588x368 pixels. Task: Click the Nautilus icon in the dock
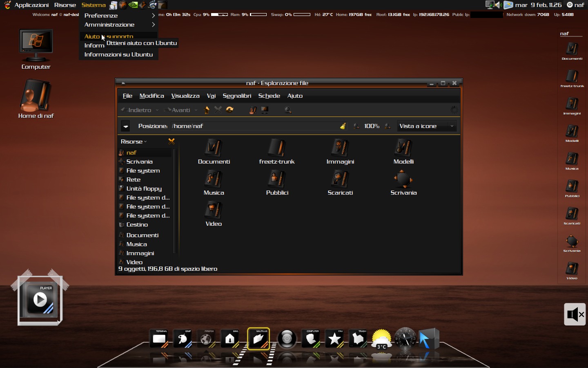pyautogui.click(x=258, y=339)
